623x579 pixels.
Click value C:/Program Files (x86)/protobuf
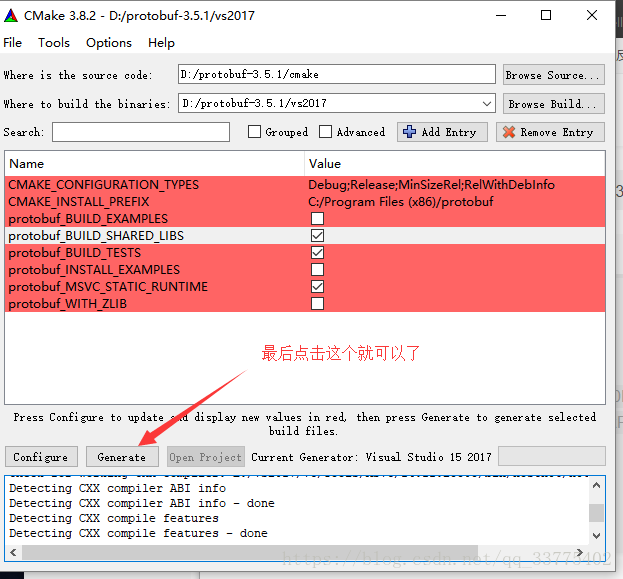[400, 202]
